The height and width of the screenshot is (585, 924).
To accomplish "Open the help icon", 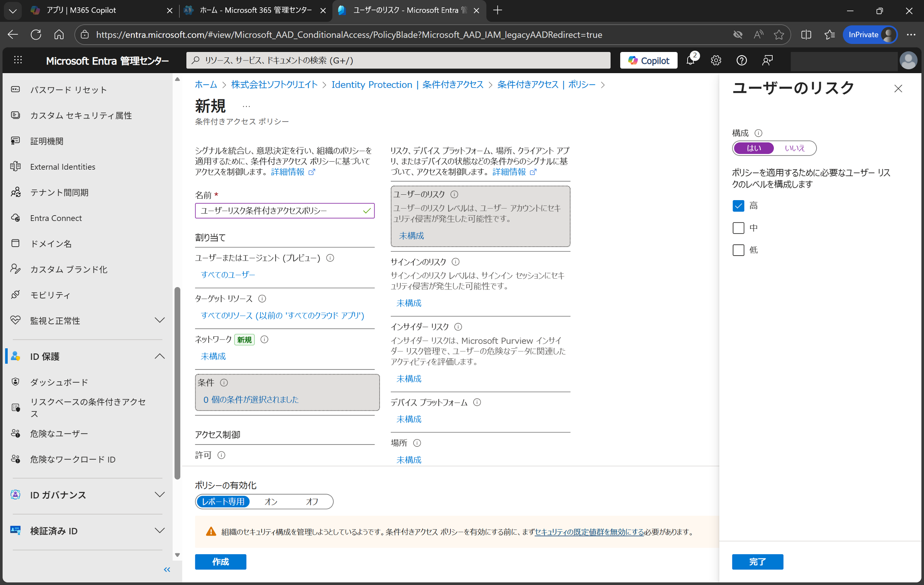I will pos(741,60).
